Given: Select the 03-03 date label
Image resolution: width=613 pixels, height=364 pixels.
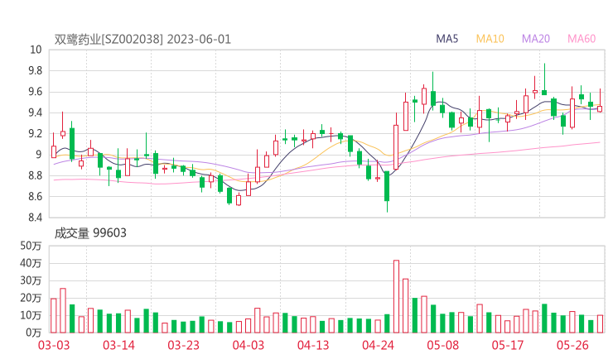Looking at the screenshot, I should tap(54, 345).
